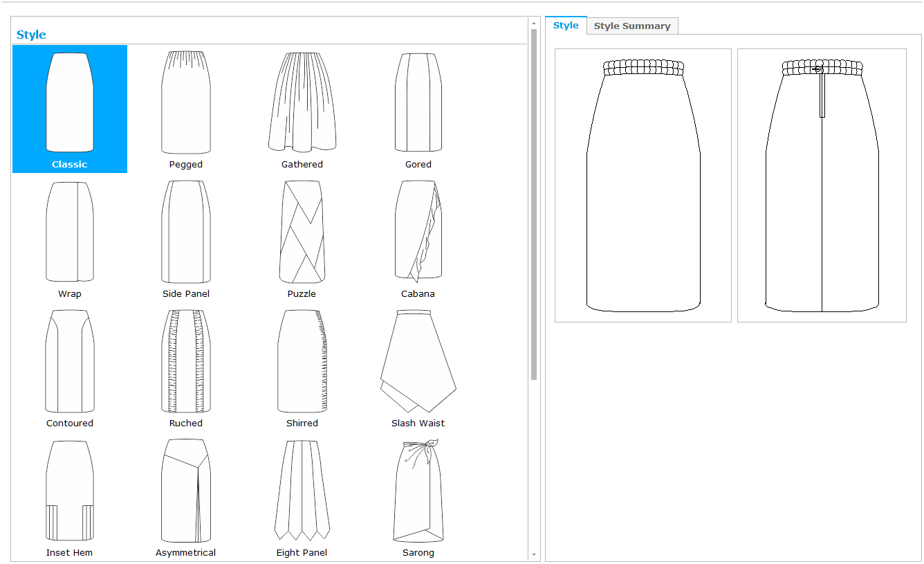Pick the Puzzle skirt style
Viewport: 924px width, 564px height.
tap(302, 238)
